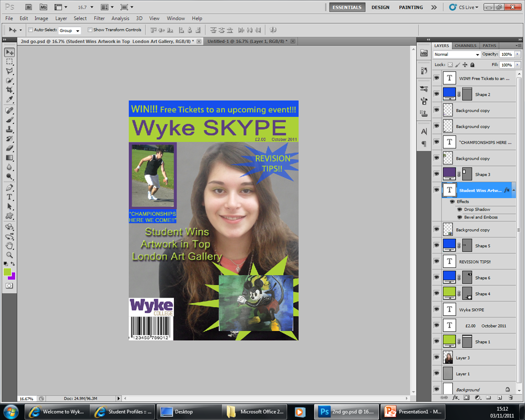Screen dimensions: 525x420
Task: Select the Brush tool
Action: point(9,120)
